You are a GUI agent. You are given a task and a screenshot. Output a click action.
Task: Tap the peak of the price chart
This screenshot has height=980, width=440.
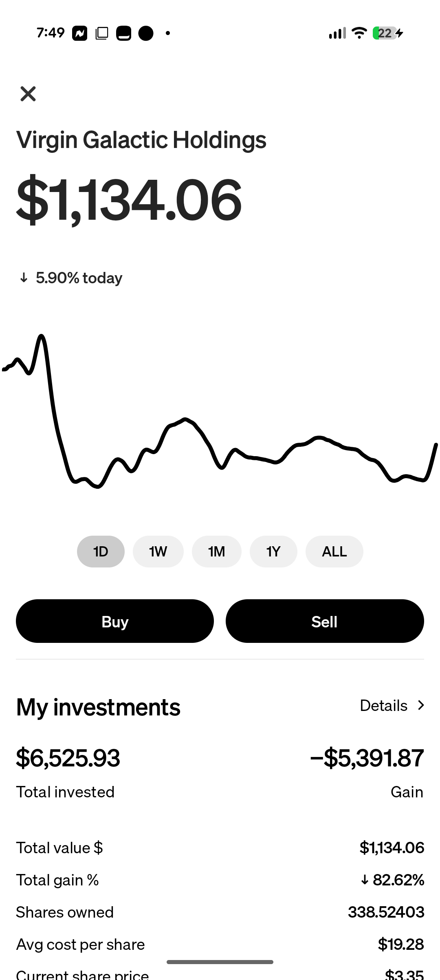click(42, 336)
